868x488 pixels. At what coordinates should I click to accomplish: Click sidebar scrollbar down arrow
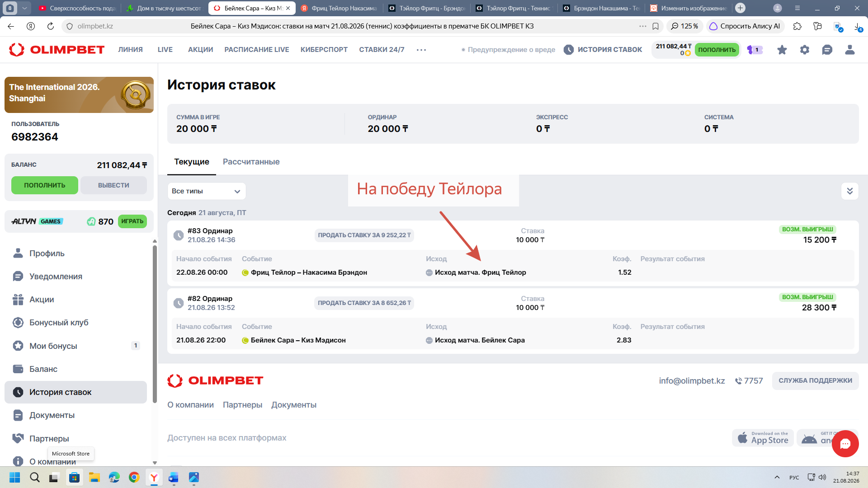tap(155, 463)
